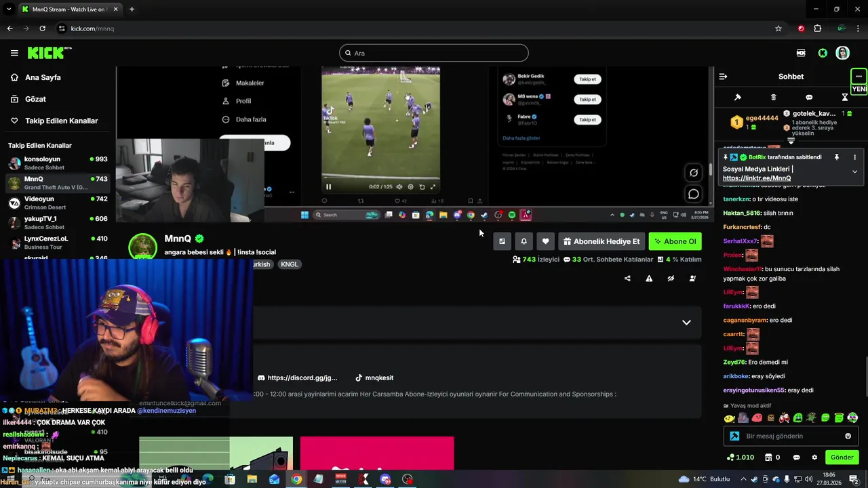868x488 pixels.
Task: Unpin the BotRix pinned message
Action: tap(837, 157)
